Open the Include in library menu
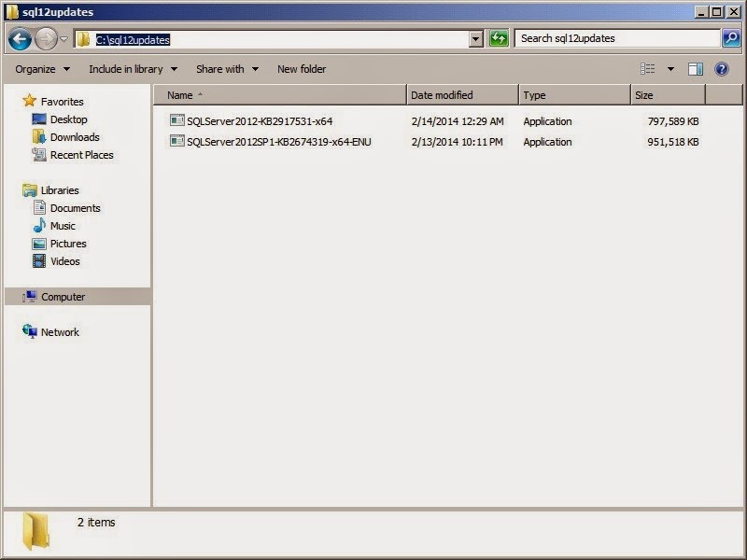747x560 pixels. pyautogui.click(x=133, y=69)
